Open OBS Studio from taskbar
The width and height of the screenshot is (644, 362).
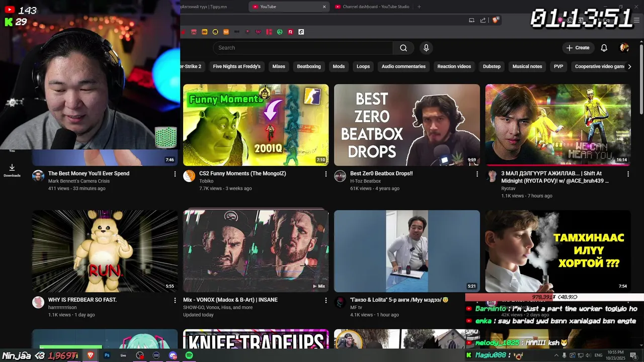pyautogui.click(x=140, y=355)
